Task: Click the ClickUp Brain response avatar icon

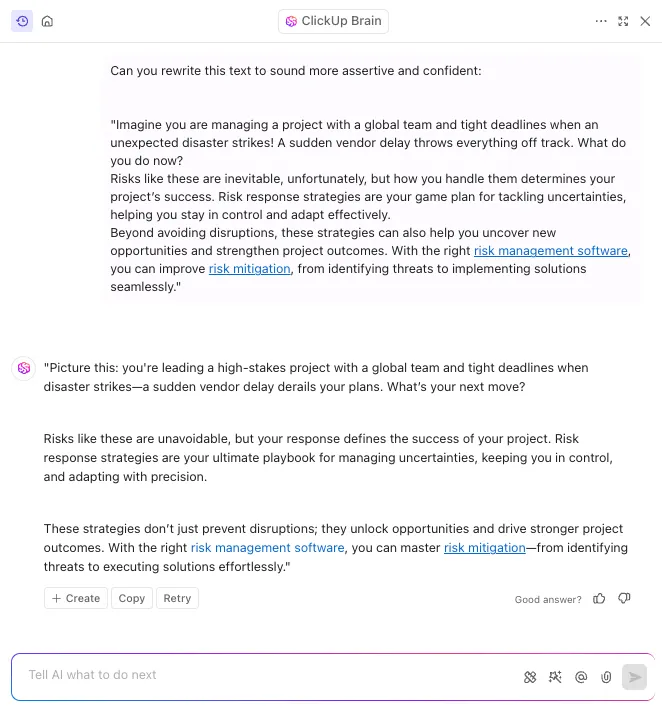Action: [24, 368]
